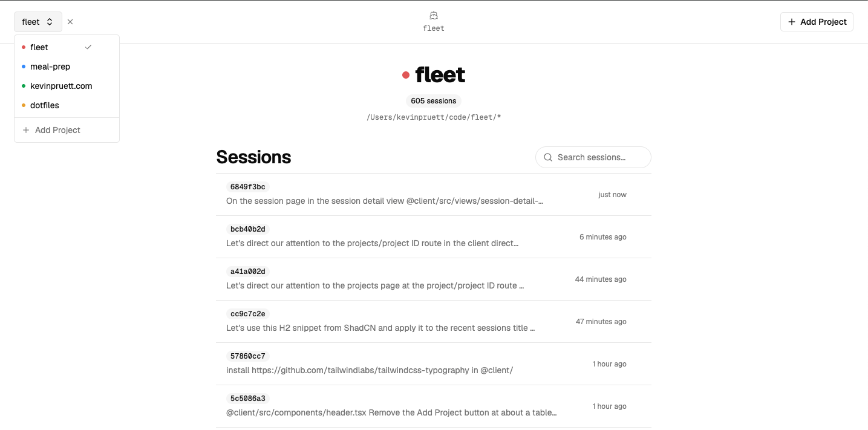Click the plus icon on the Add Project button
Viewport: 868px width, 430px height.
tap(791, 21)
